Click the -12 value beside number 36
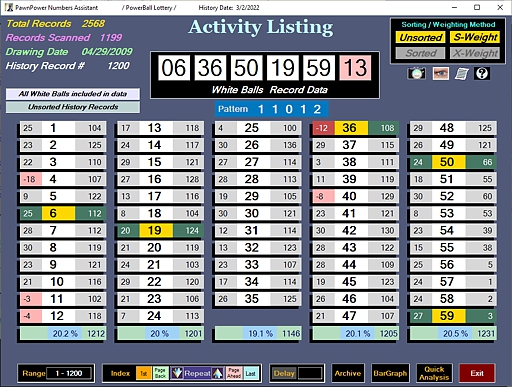Image resolution: width=512 pixels, height=387 pixels. click(x=323, y=128)
